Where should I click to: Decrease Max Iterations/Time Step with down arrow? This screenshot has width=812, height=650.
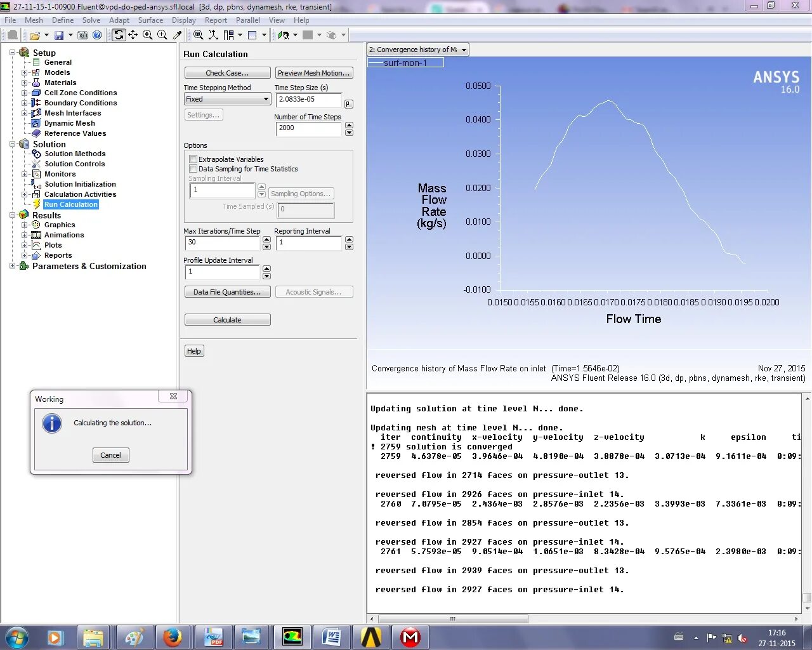coord(266,246)
